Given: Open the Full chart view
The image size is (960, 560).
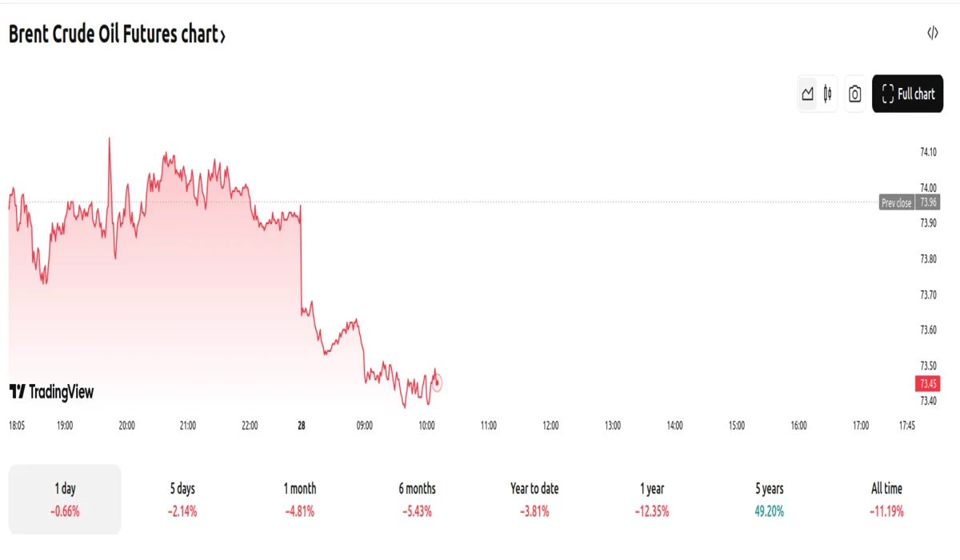Looking at the screenshot, I should tap(907, 94).
